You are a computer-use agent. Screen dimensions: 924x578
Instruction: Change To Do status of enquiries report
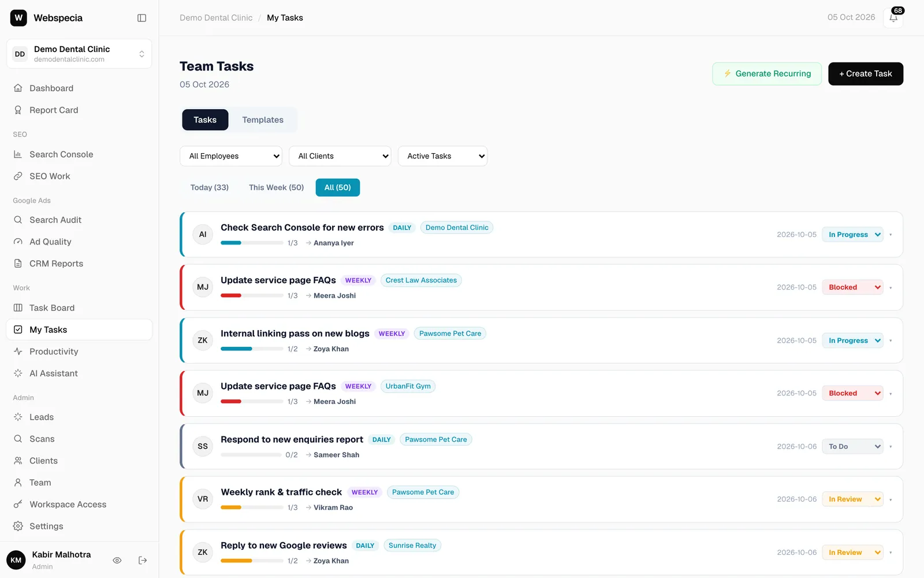point(852,447)
